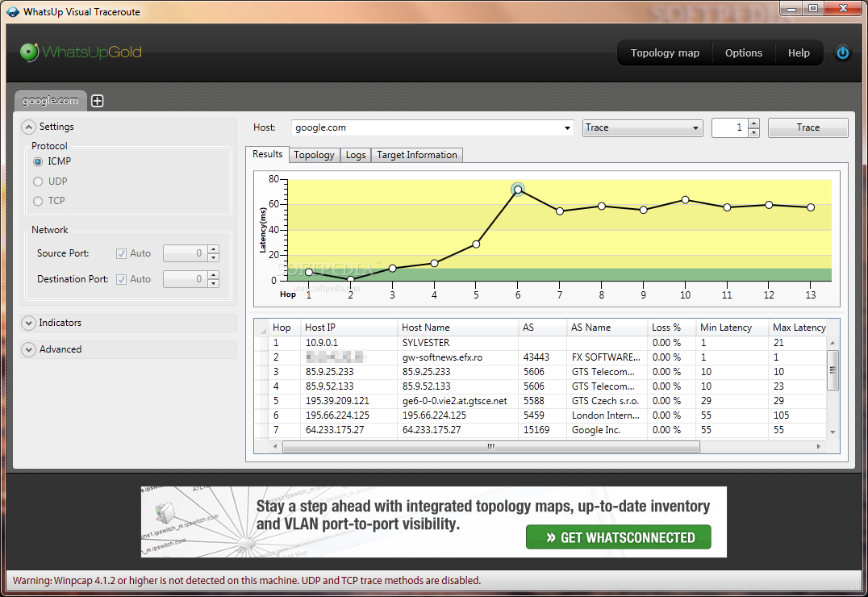Select the SYLVESTER host row

(542, 343)
